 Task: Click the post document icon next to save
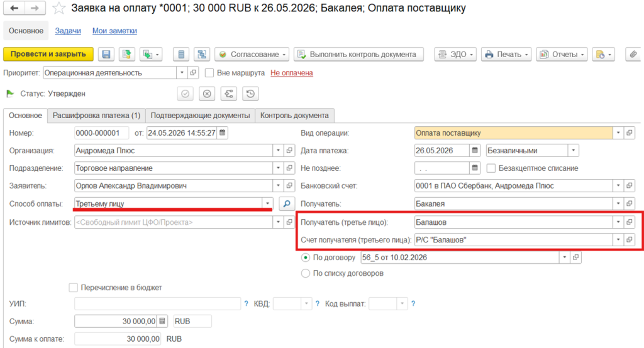pos(127,54)
